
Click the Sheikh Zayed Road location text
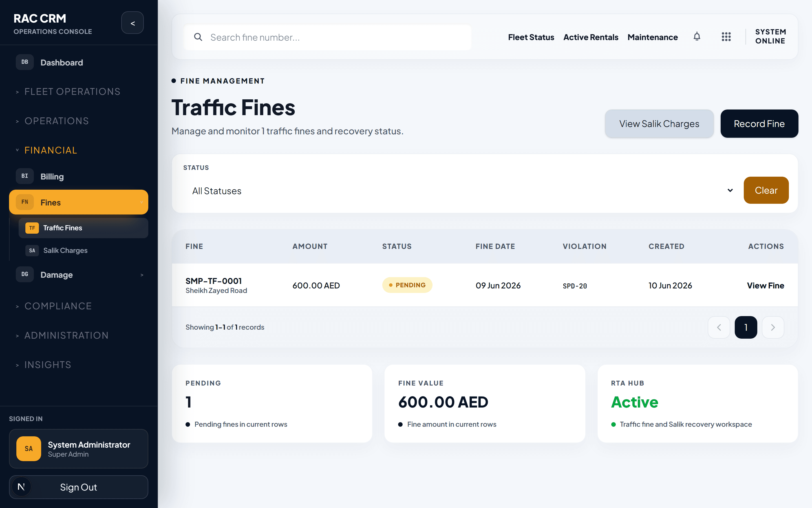click(x=216, y=290)
